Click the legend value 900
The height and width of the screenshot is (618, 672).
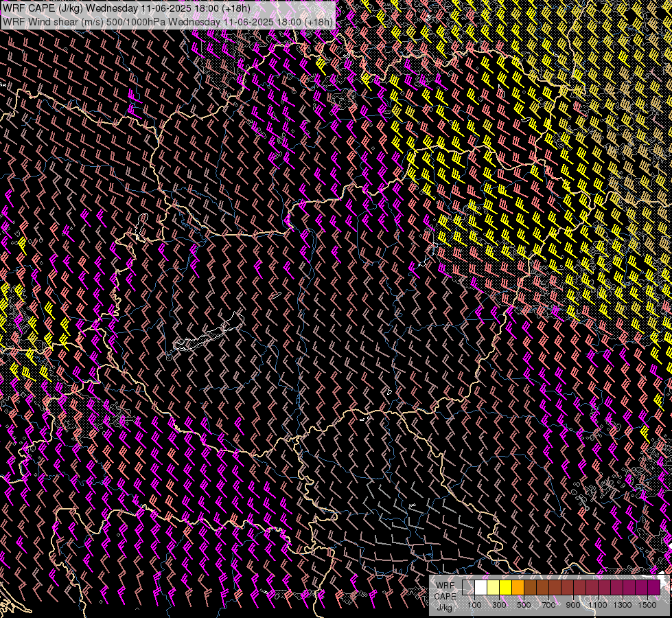click(x=573, y=605)
